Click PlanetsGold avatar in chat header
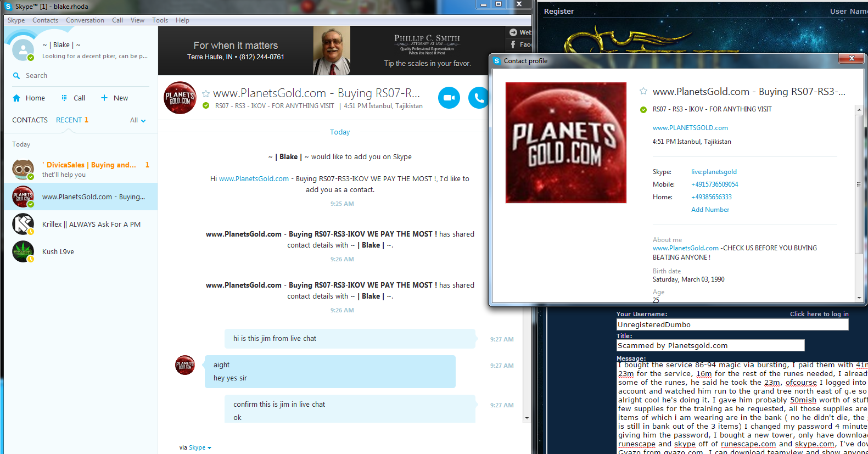The height and width of the screenshot is (454, 868). coord(180,98)
